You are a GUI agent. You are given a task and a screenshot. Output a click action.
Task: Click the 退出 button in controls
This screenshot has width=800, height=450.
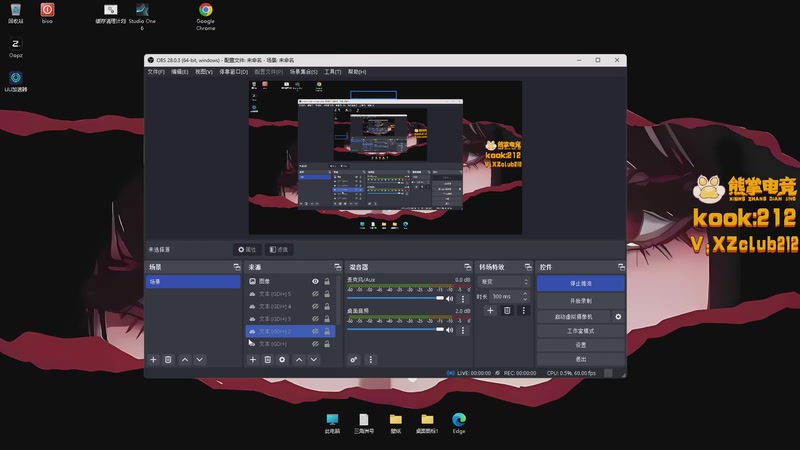(581, 359)
